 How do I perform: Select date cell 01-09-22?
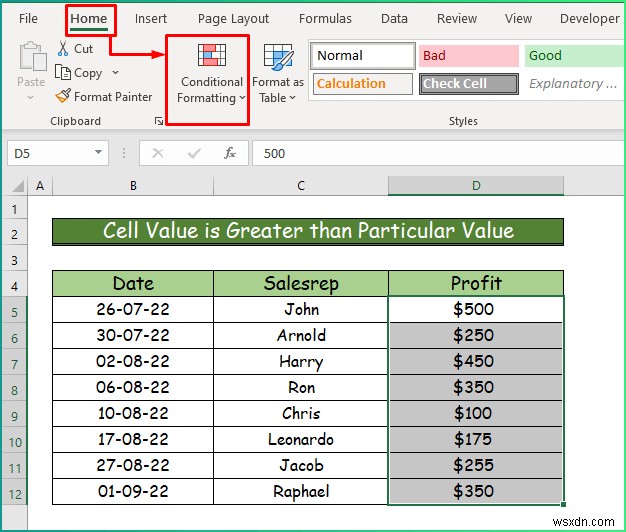[x=133, y=491]
